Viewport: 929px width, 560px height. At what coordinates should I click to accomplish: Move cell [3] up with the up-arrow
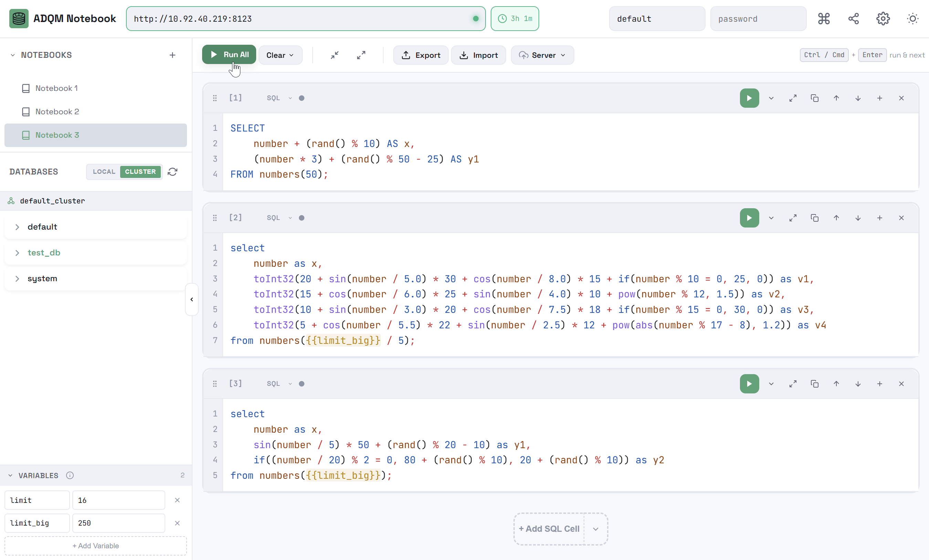836,384
